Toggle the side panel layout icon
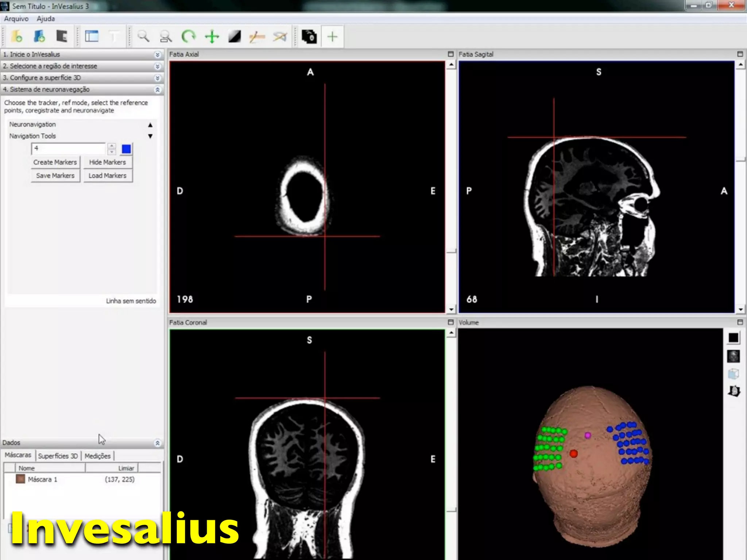Screen dimensions: 747x560 click(92, 36)
